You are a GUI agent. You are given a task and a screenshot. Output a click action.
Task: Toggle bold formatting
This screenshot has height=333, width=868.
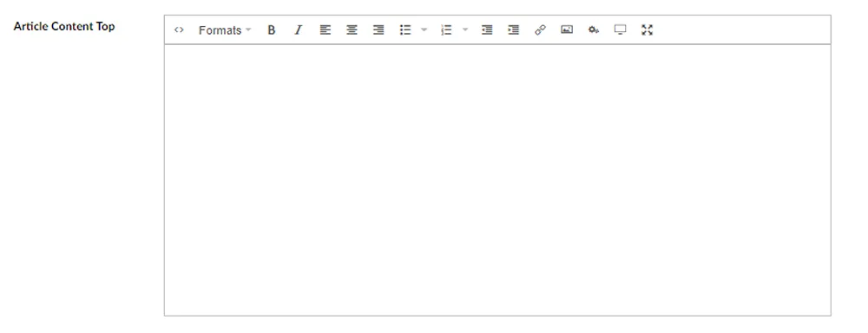pos(271,29)
